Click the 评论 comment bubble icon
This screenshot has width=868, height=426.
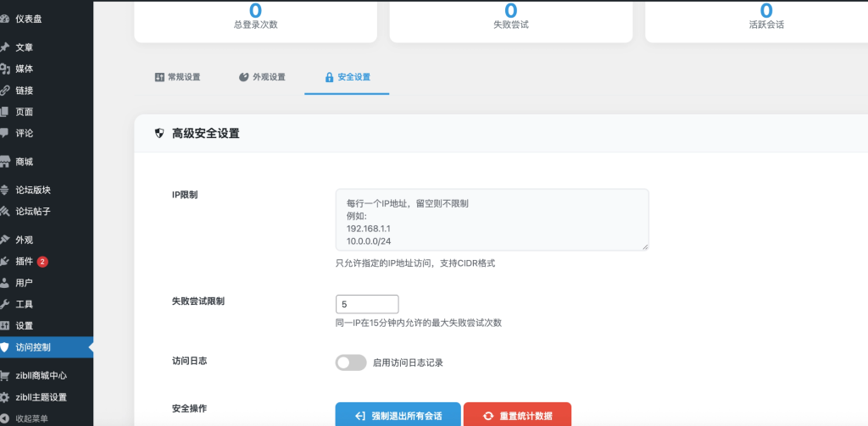(4, 133)
